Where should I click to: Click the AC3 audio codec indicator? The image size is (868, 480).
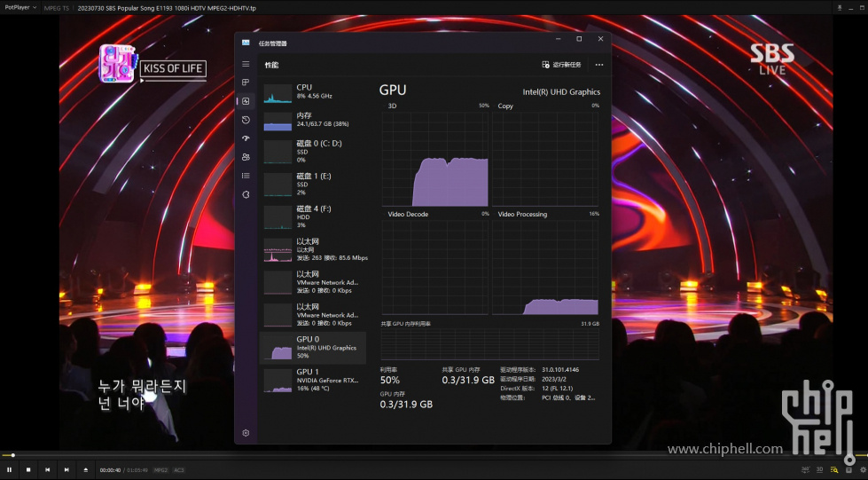pyautogui.click(x=179, y=470)
